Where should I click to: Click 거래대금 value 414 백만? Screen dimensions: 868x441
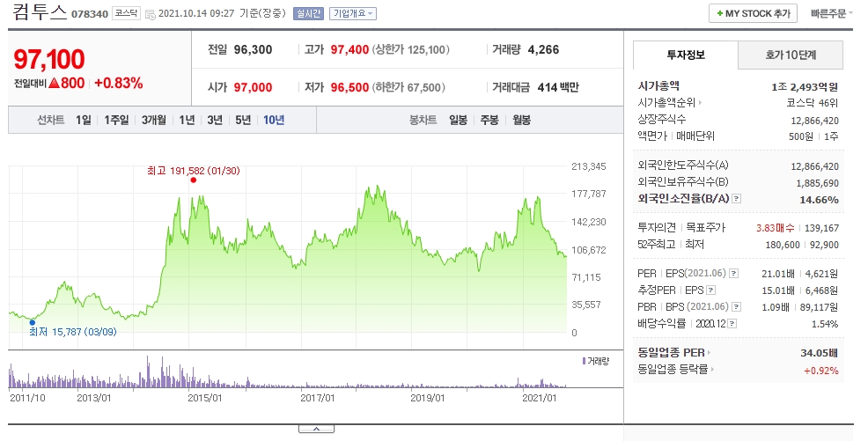(x=558, y=87)
